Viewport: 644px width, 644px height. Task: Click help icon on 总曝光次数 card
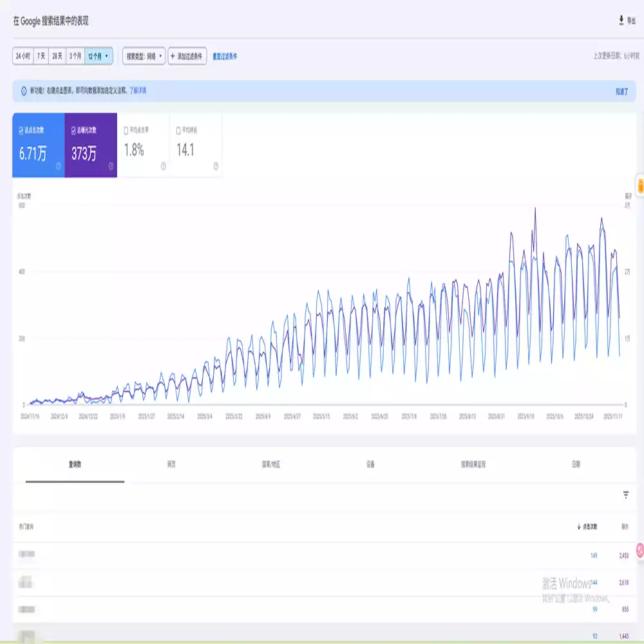click(x=111, y=166)
